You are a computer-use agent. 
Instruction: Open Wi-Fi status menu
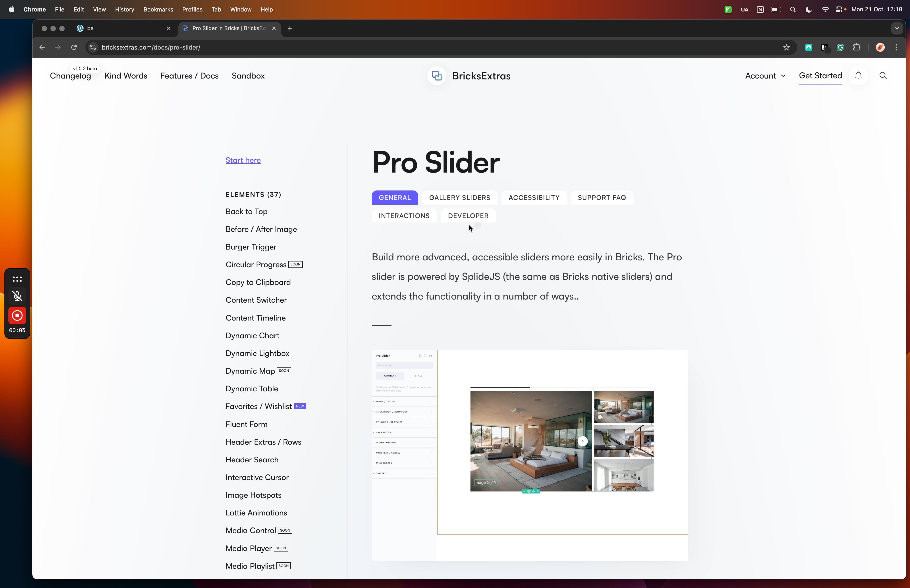(x=825, y=10)
